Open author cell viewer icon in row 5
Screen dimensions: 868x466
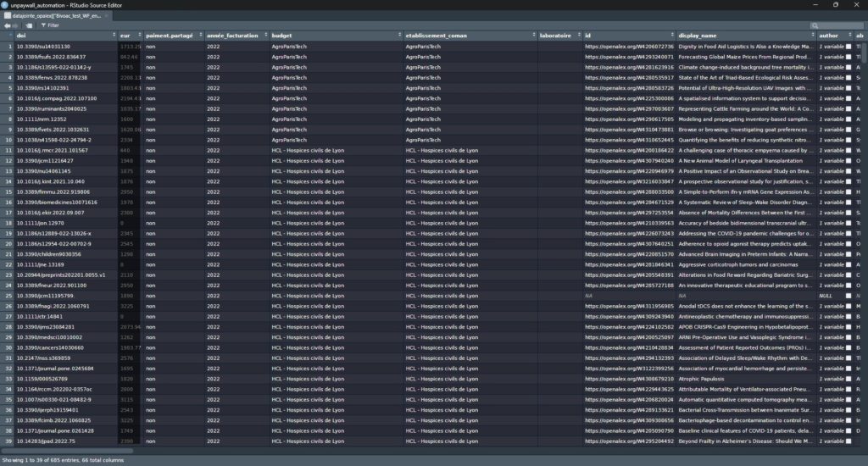tap(849, 87)
